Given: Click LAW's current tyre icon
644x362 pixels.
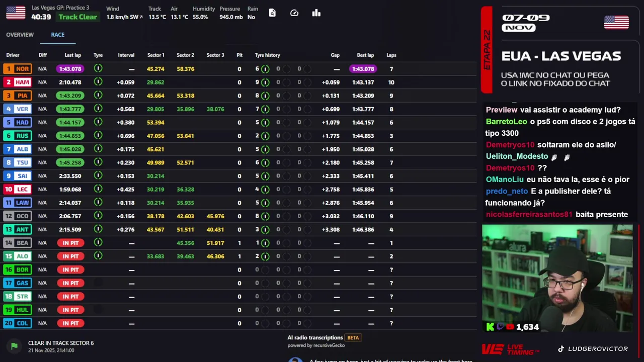Looking at the screenshot, I should pyautogui.click(x=98, y=202).
